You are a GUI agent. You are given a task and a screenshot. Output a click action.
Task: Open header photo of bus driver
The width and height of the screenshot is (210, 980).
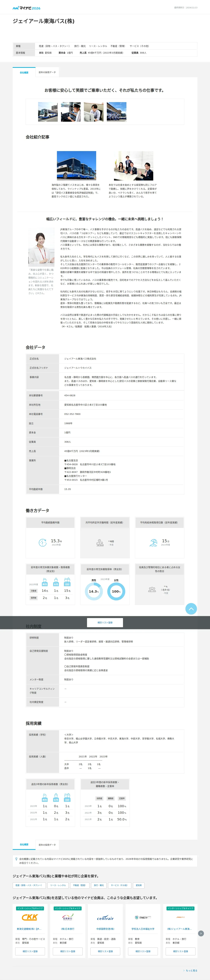(x=71, y=112)
